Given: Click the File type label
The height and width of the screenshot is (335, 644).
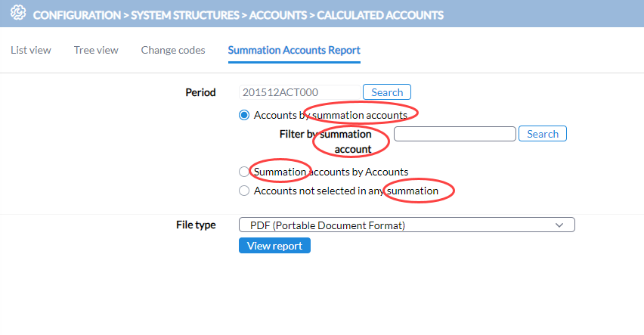Looking at the screenshot, I should tap(196, 225).
